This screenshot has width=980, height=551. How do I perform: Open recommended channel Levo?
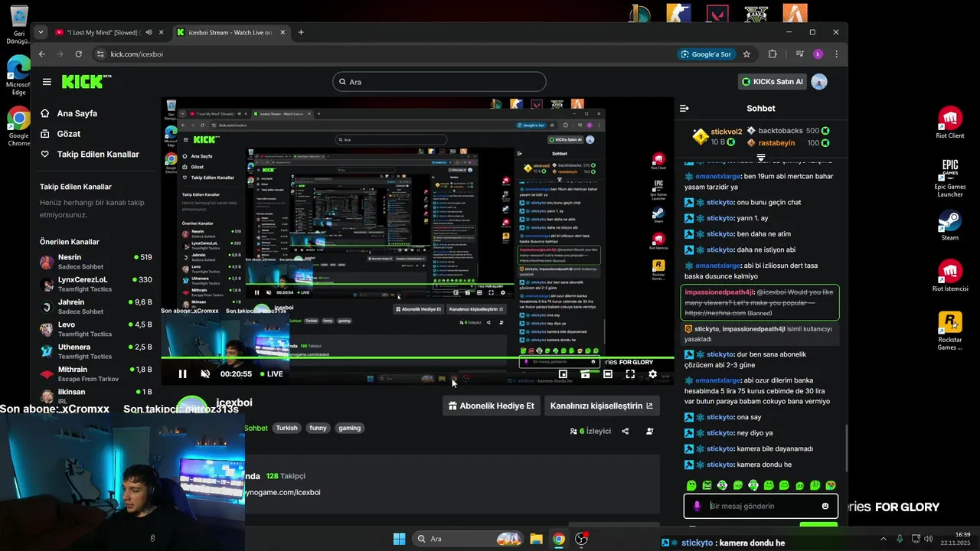[x=96, y=329]
